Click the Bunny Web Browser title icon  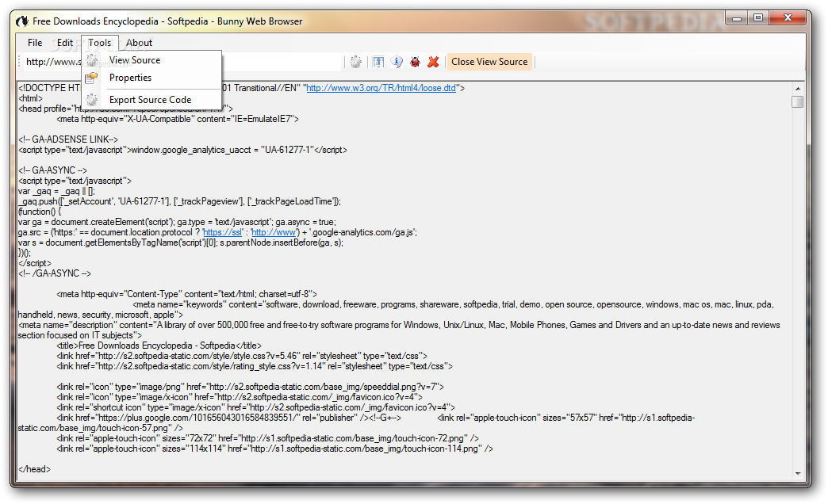(22, 21)
